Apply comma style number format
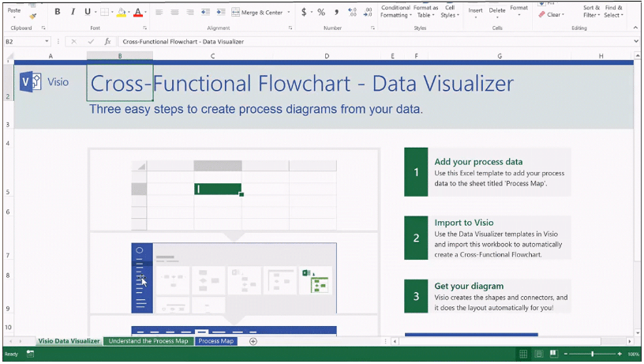 click(x=336, y=13)
